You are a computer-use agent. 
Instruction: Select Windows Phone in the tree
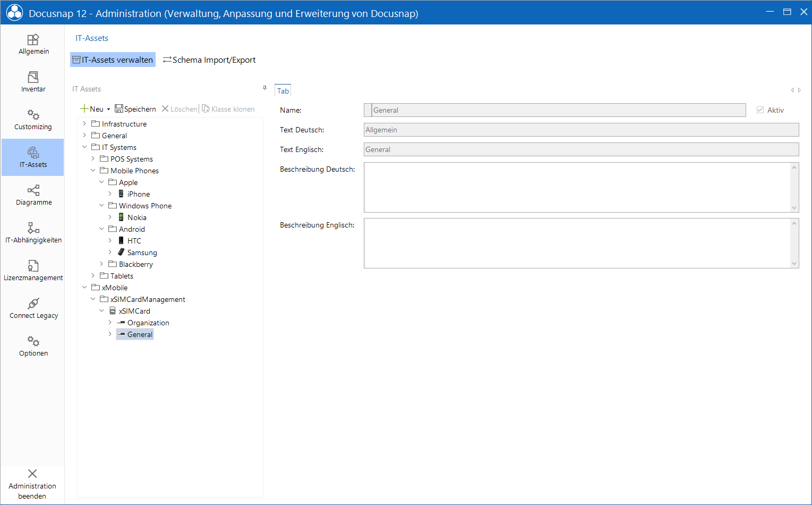[145, 206]
